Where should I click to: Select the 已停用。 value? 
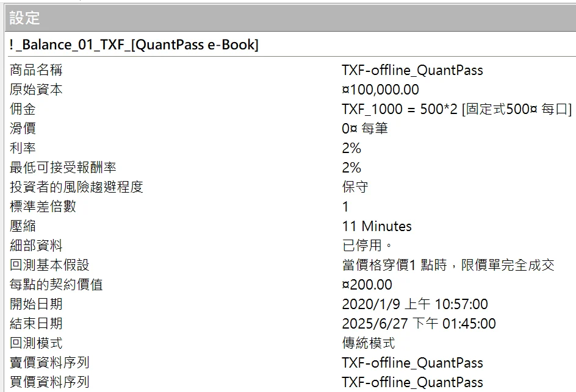point(367,245)
